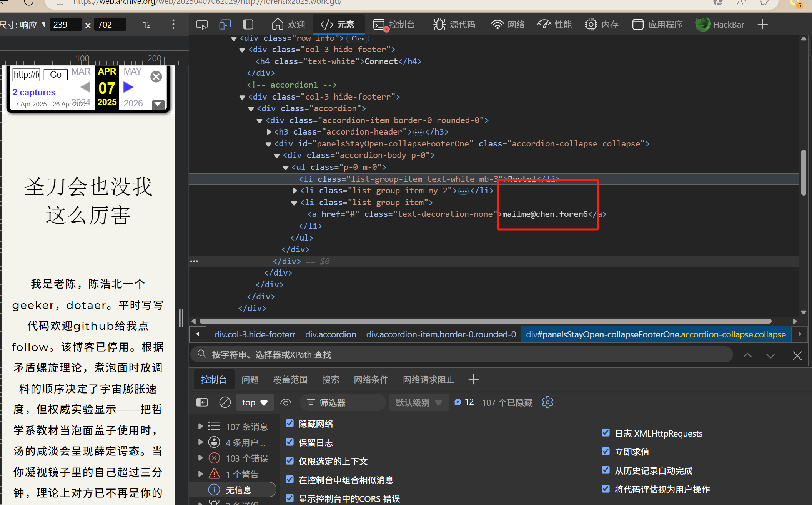Switch to the 网络 tab
Image resolution: width=812 pixels, height=505 pixels.
click(508, 25)
